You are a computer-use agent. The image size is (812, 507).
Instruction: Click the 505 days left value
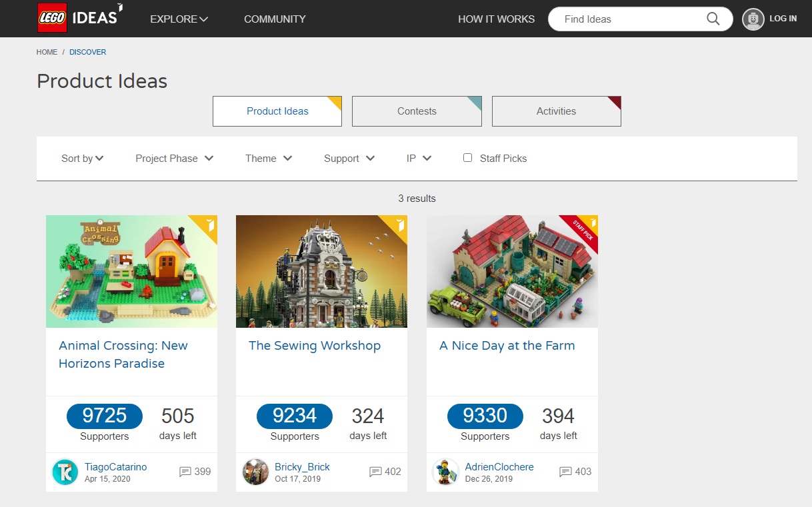tap(178, 416)
